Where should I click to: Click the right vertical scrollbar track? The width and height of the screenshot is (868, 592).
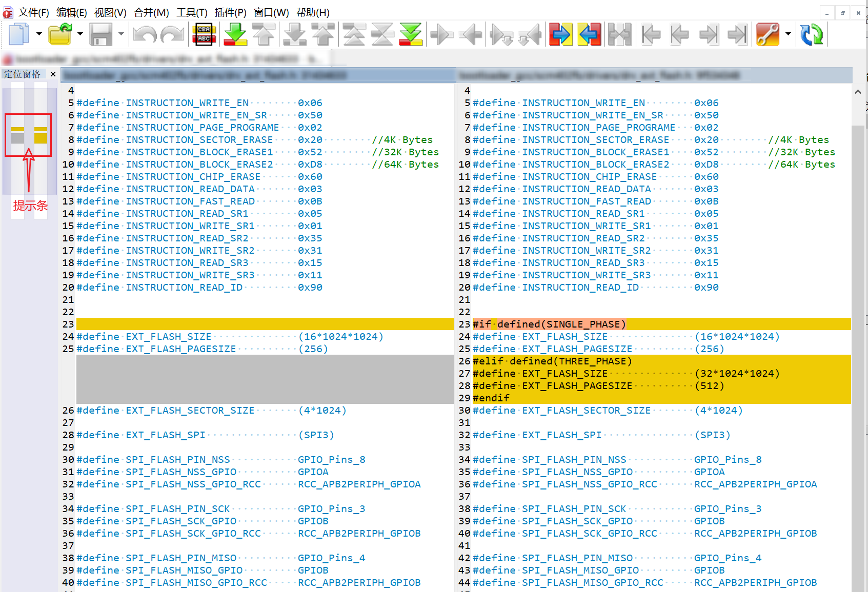tap(858, 359)
